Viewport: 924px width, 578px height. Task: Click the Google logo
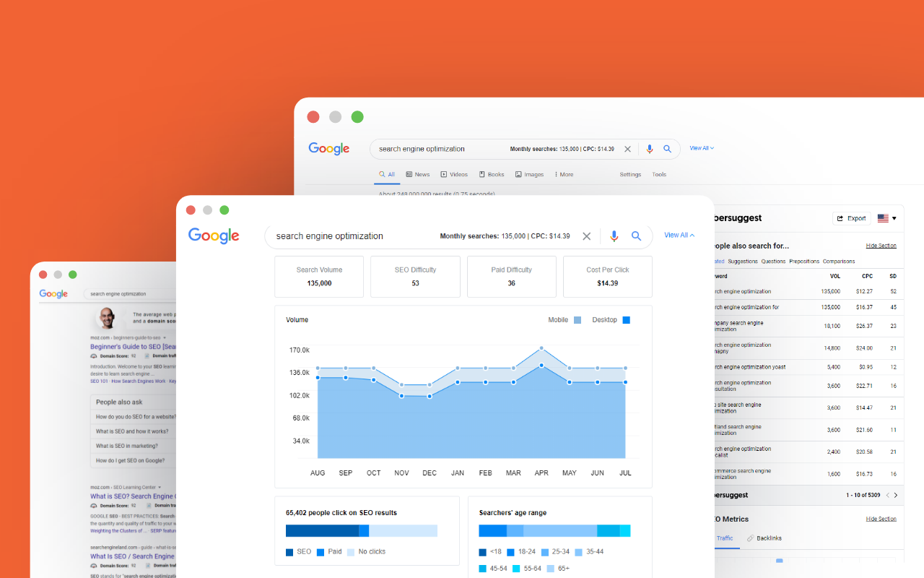coord(214,236)
